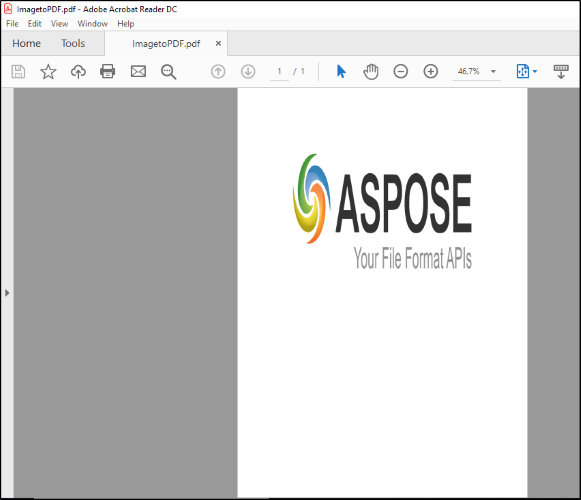The height and width of the screenshot is (500, 581).
Task: Click the 46.7% zoom value field
Action: (x=469, y=71)
